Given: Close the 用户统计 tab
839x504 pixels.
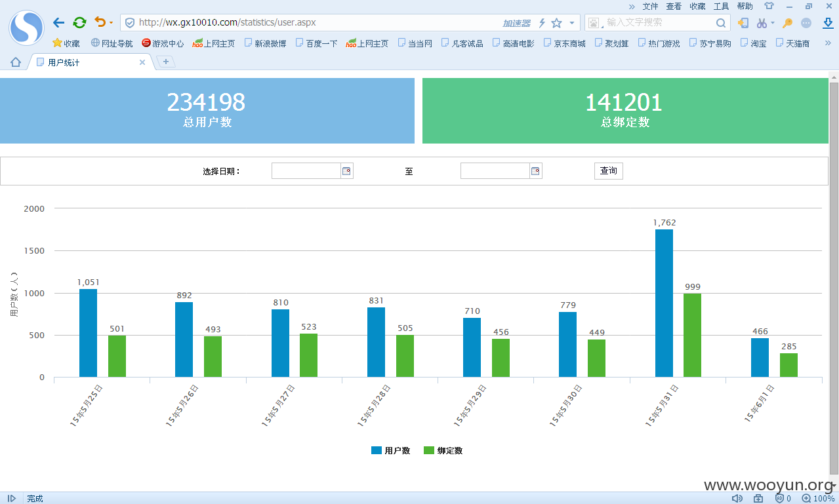Looking at the screenshot, I should 142,62.
